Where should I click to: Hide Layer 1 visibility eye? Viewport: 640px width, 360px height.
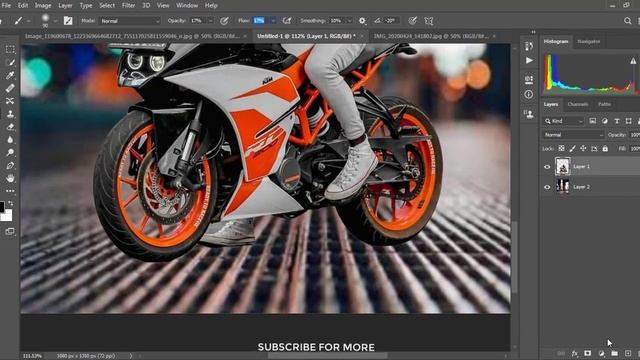click(547, 167)
